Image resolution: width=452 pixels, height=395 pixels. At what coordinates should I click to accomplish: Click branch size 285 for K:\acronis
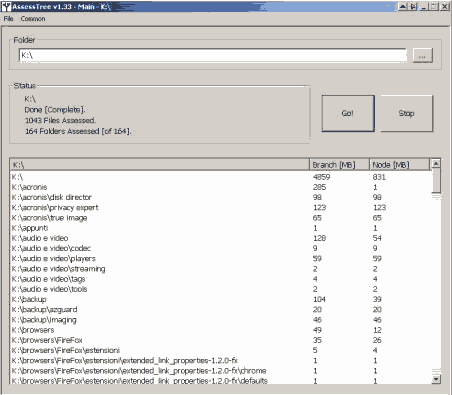319,187
